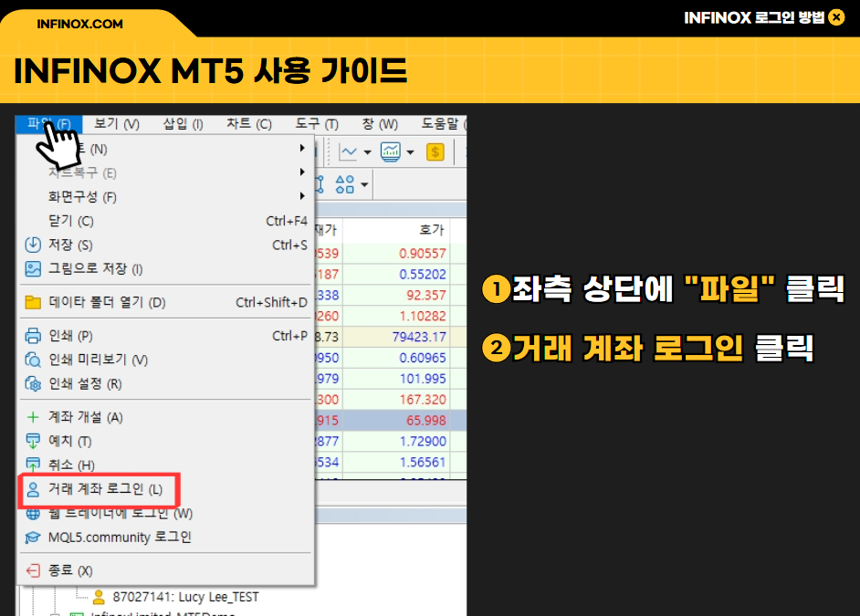The image size is (860, 616).
Task: Click the plus icon beside 계좌 개설
Action: point(33,417)
